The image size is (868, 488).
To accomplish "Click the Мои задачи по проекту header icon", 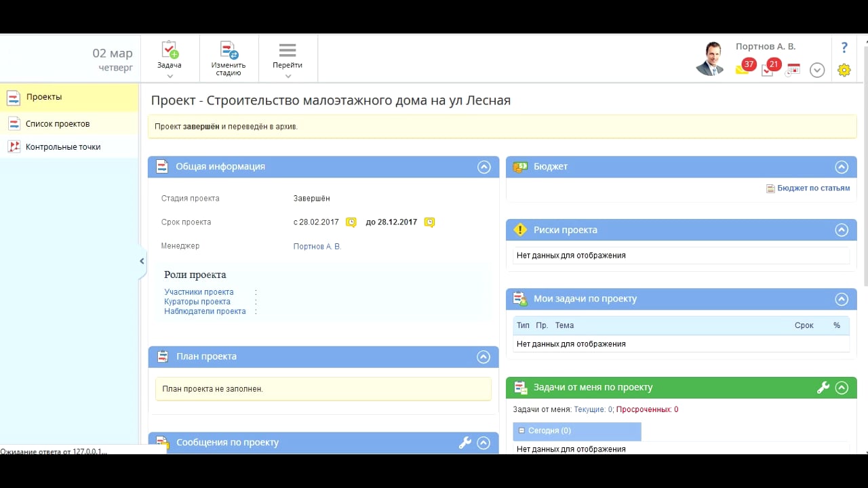I will point(520,299).
